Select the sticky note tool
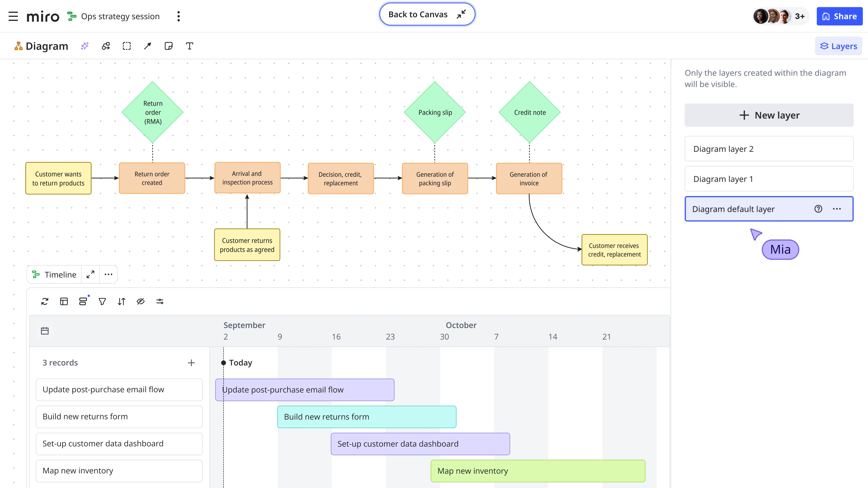The width and height of the screenshot is (868, 488). [x=168, y=46]
